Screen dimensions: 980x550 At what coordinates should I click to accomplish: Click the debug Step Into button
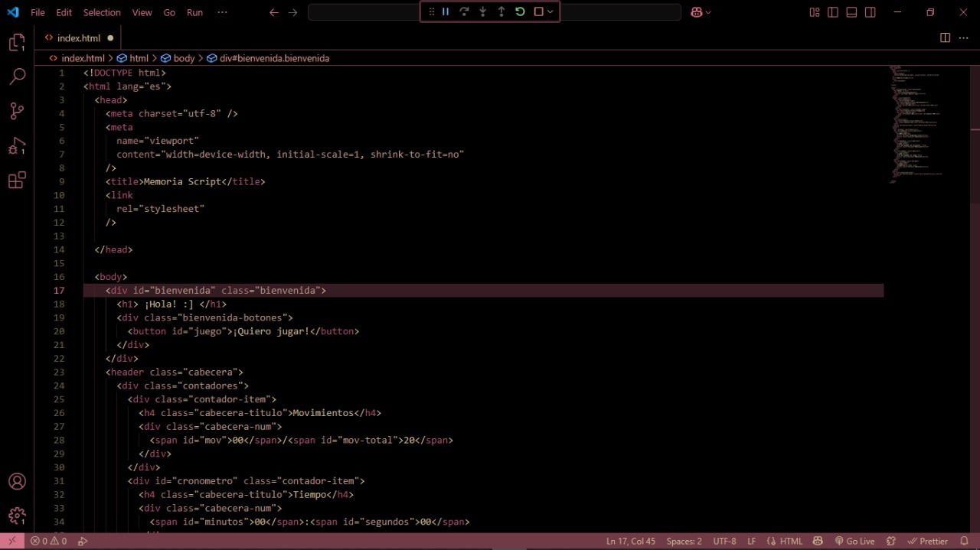tap(482, 11)
